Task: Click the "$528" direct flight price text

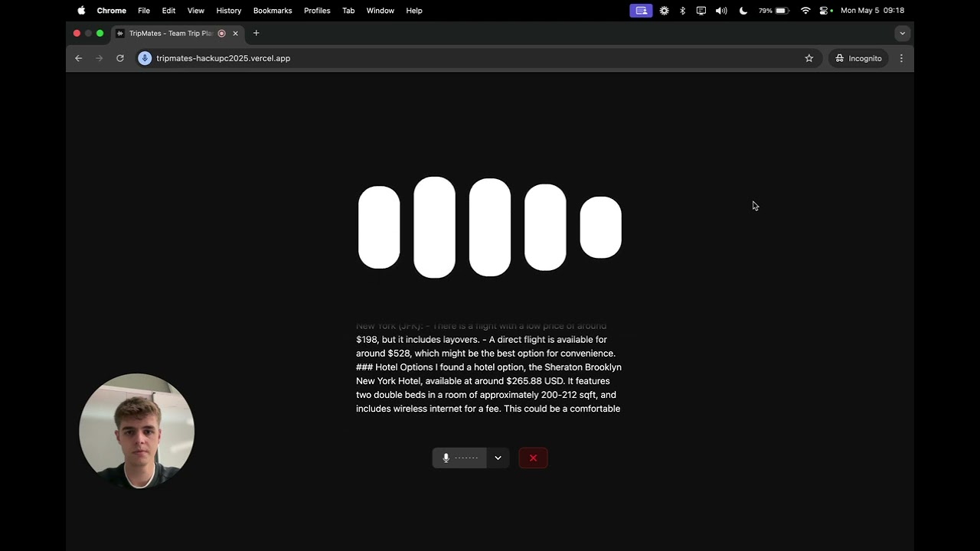Action: point(399,354)
